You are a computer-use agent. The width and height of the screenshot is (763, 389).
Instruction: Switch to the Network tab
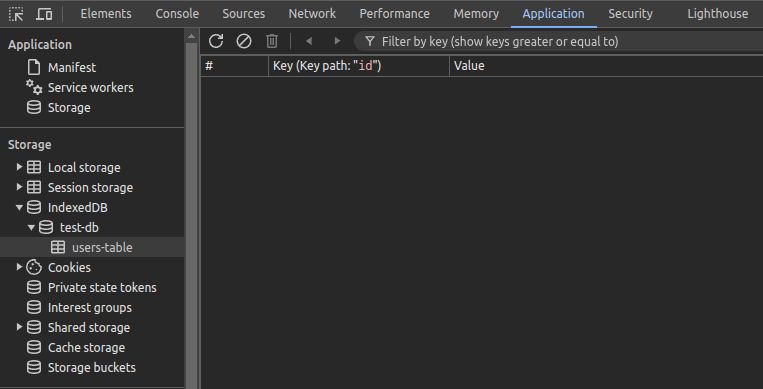coord(312,14)
